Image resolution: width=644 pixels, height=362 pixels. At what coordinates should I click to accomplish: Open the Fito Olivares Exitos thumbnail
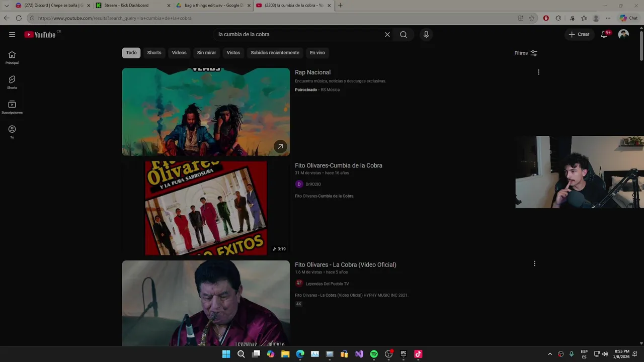click(206, 208)
